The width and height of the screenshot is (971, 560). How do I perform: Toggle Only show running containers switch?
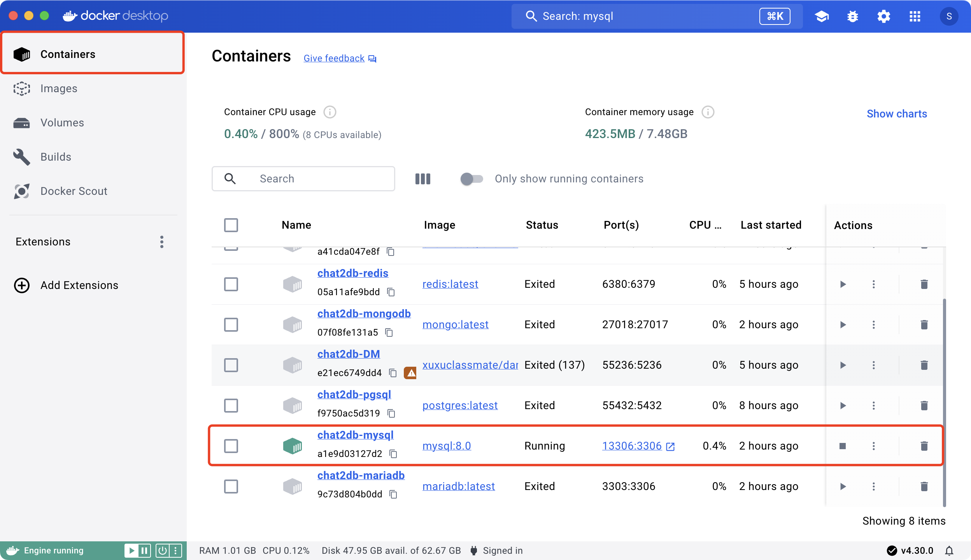[x=471, y=179]
